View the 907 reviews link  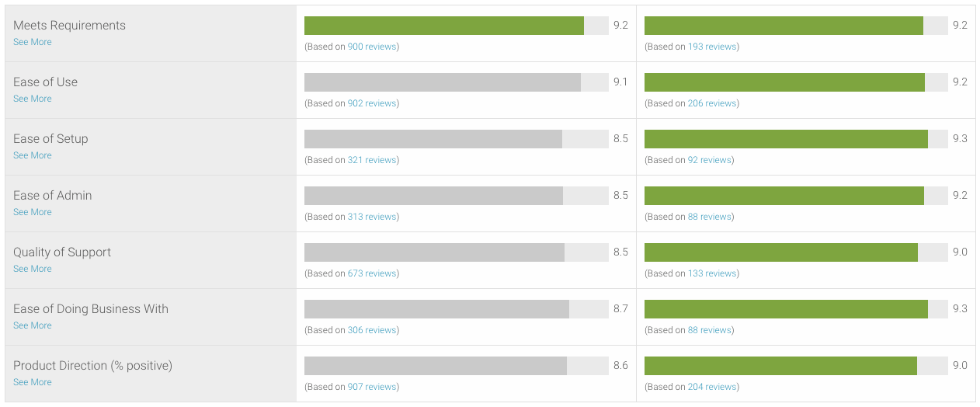coord(372,387)
